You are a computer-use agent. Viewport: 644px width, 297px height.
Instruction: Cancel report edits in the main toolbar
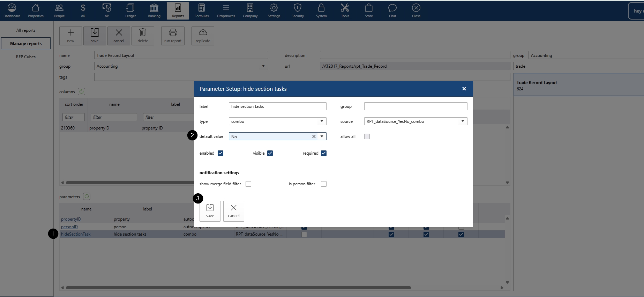[x=119, y=36]
